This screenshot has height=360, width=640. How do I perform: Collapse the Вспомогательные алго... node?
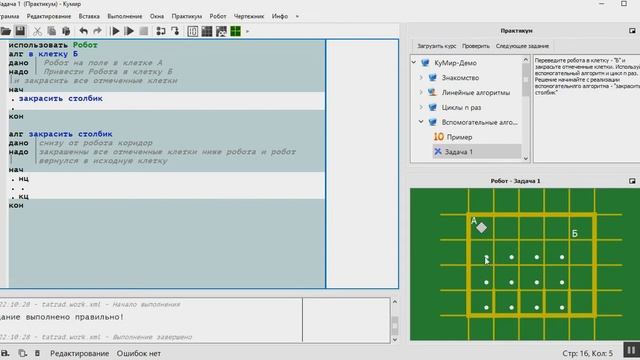(421, 122)
